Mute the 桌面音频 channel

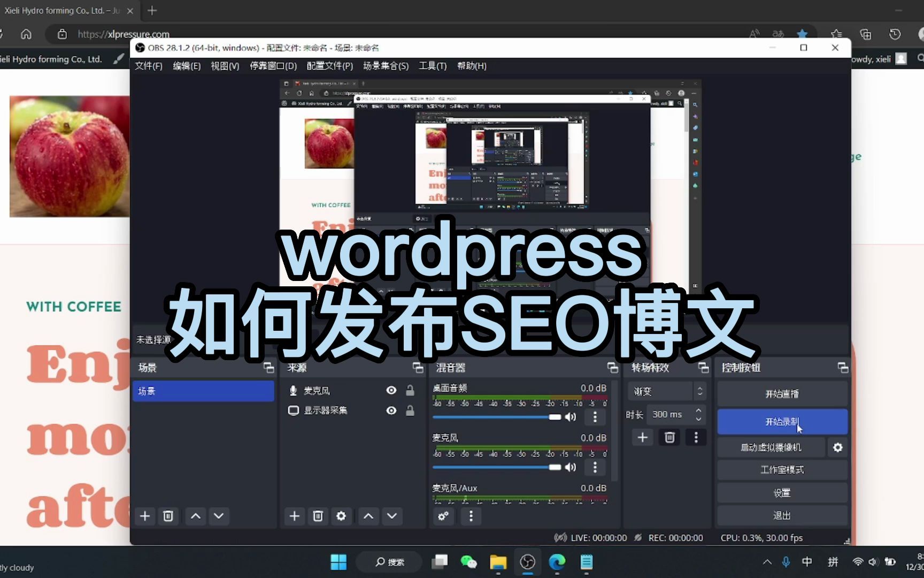pyautogui.click(x=571, y=417)
